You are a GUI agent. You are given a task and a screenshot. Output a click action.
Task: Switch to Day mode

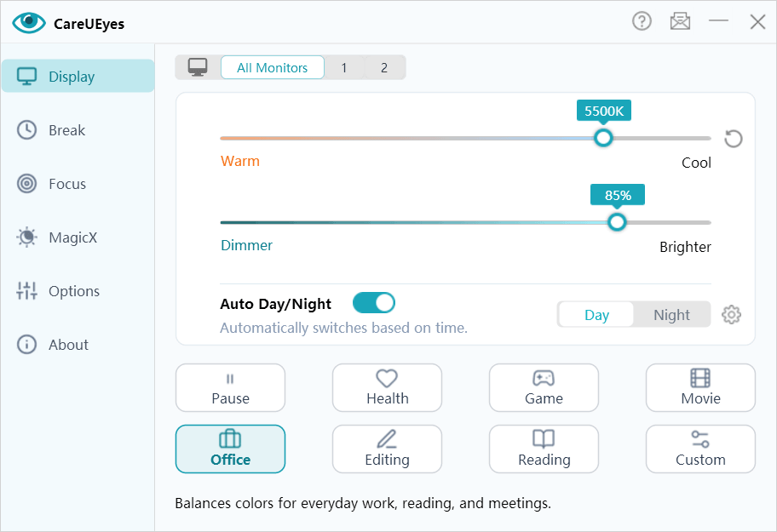(596, 315)
